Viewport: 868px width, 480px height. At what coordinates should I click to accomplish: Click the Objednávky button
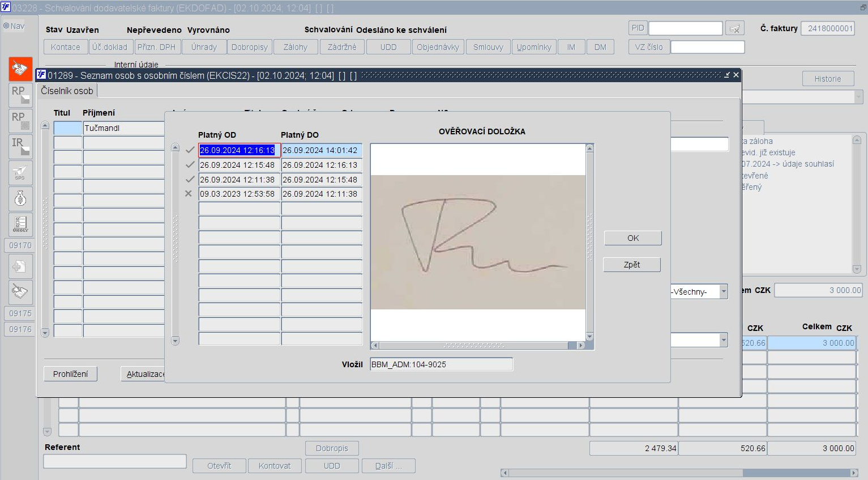click(x=438, y=47)
